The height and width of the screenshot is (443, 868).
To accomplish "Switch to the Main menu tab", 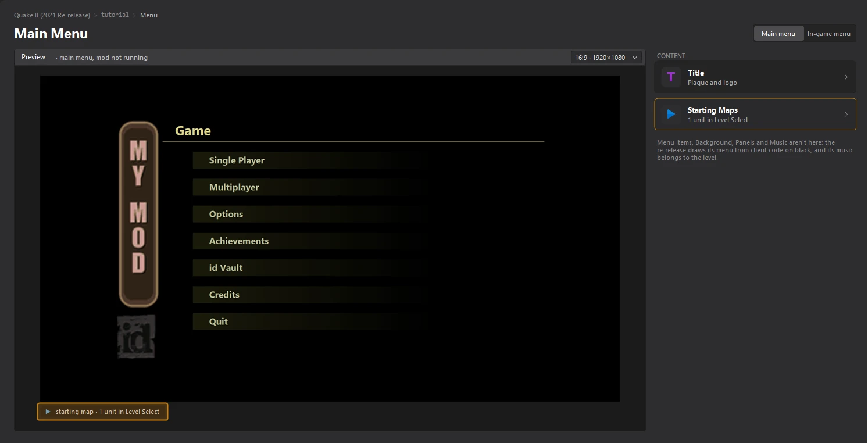I will (x=778, y=34).
